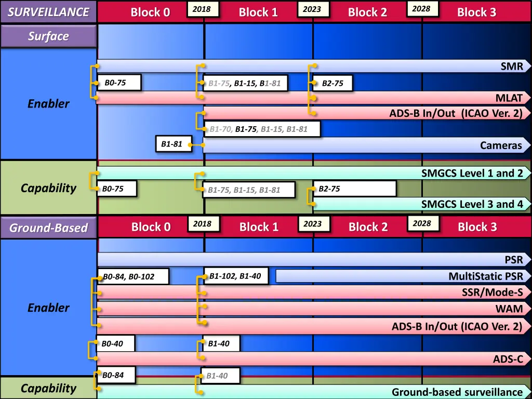Click the SURVEILLANCE header label
532x399 pixels.
click(x=48, y=12)
